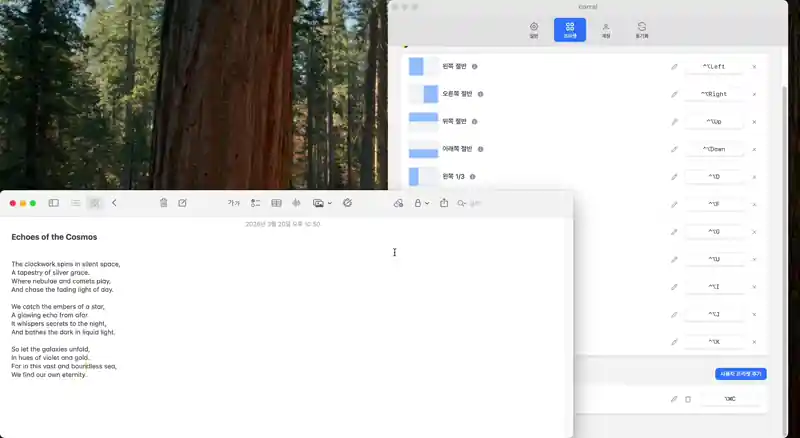Image resolution: width=800 pixels, height=438 pixels.
Task: Click the ⌥⌘C custom preset shortcut field
Action: point(730,399)
